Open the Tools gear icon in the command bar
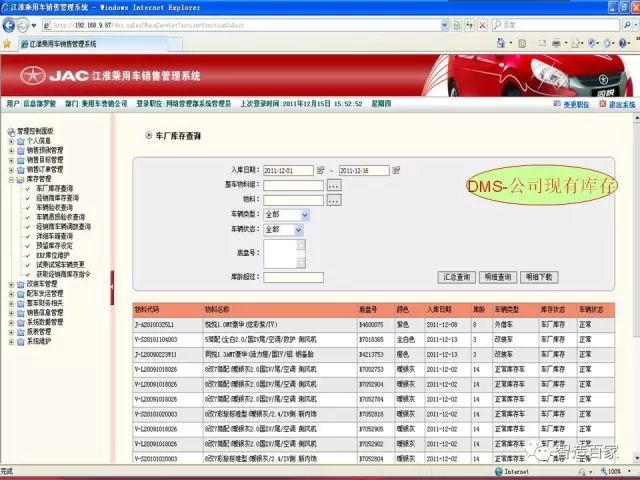The image size is (640, 480). (607, 43)
